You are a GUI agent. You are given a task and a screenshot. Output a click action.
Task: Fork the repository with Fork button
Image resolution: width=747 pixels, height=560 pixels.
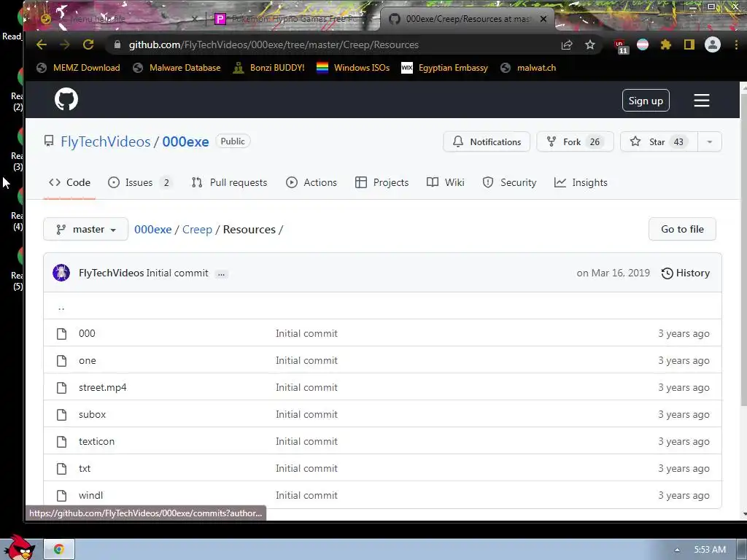(575, 142)
